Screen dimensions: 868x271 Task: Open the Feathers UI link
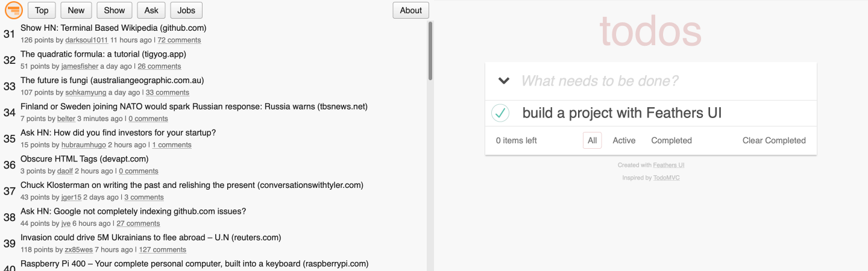pyautogui.click(x=668, y=165)
